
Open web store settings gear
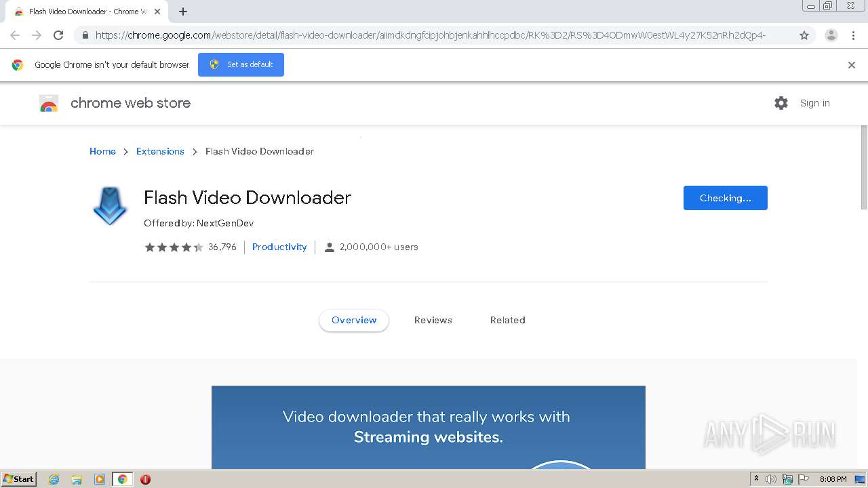(781, 103)
